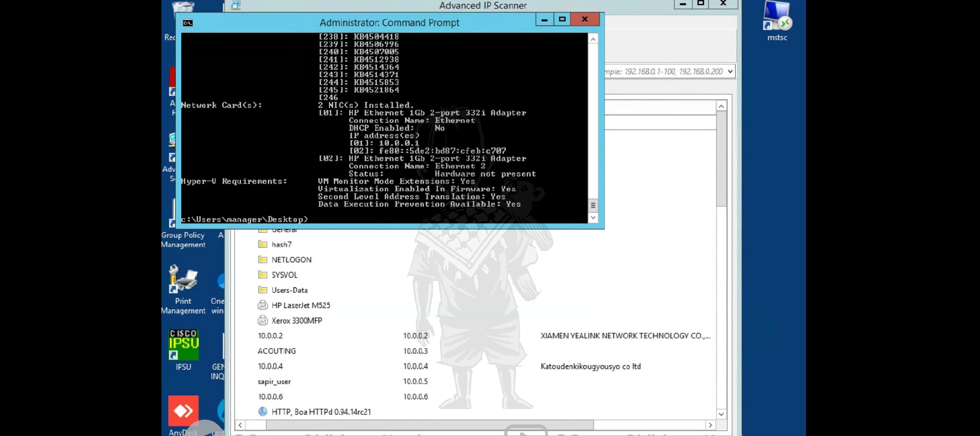Screen dimensions: 980x436
Task: Open Group Policy Management shortcut
Action: click(183, 239)
